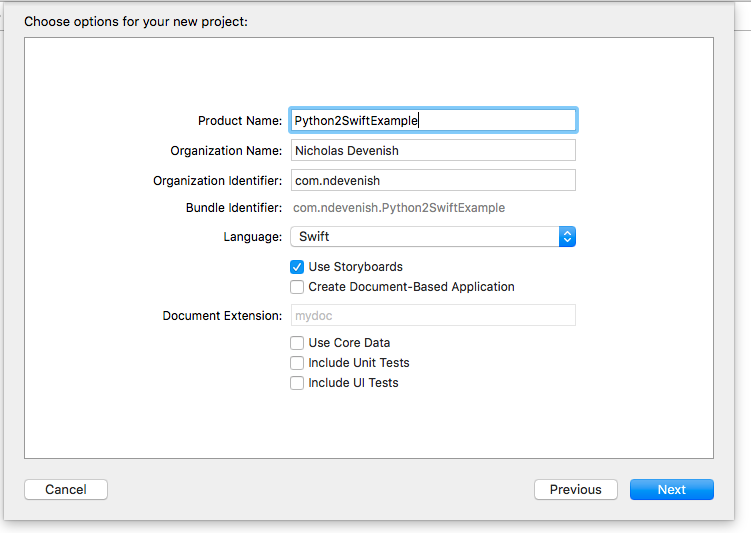Click the Bundle Identifier label
Viewport: 751px width, 533px height.
pos(234,208)
